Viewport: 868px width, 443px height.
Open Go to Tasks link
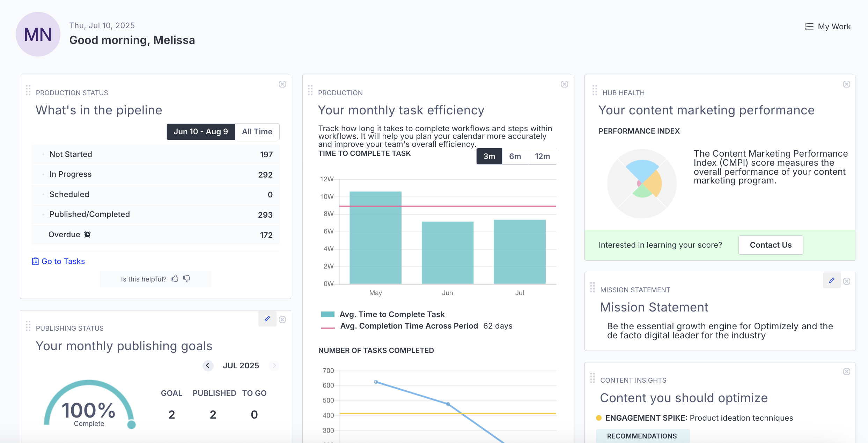pyautogui.click(x=58, y=261)
